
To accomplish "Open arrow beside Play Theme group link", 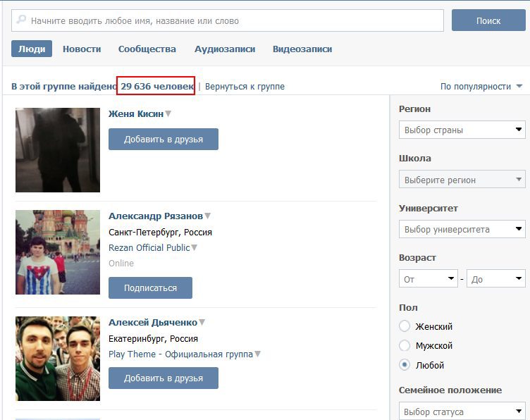I will pyautogui.click(x=257, y=354).
